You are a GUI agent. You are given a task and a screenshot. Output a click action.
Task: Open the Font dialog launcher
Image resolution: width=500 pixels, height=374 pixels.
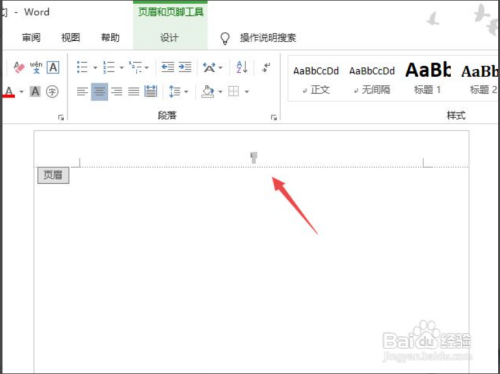click(x=61, y=117)
